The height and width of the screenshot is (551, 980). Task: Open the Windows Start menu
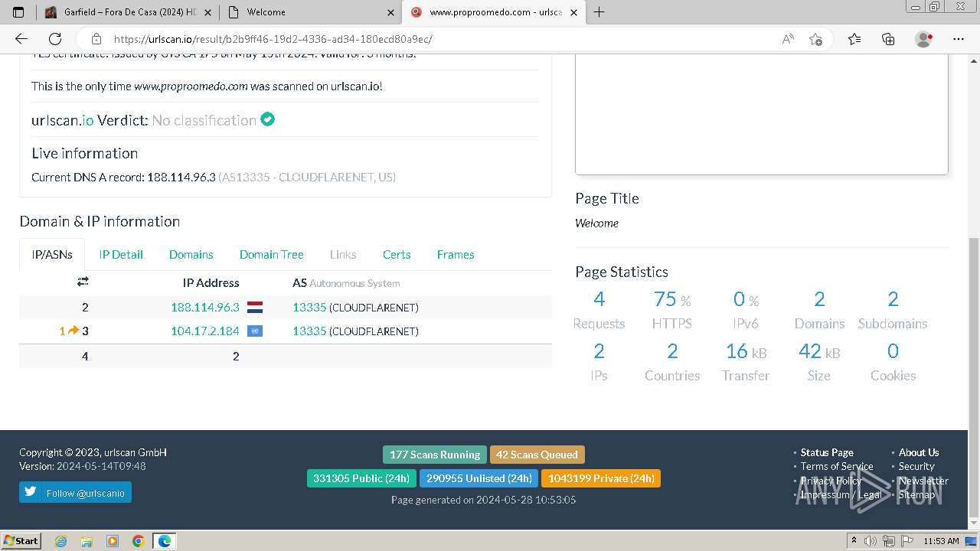[21, 541]
